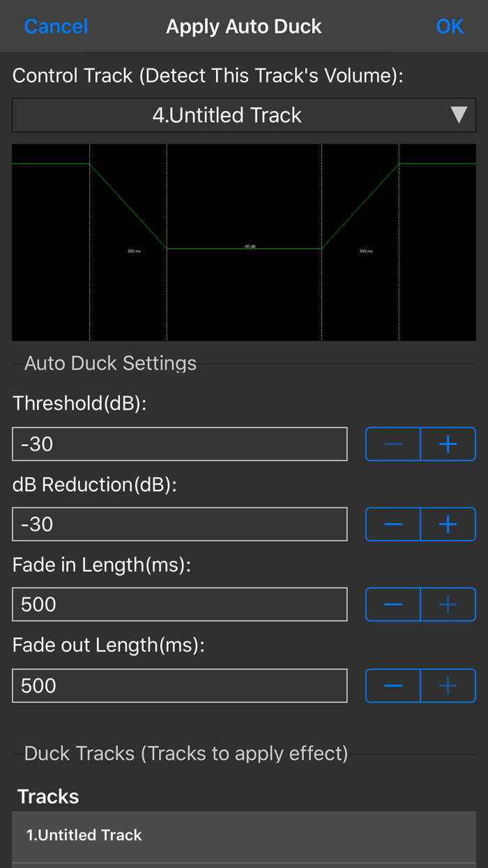Click the -30 dB label in graph
Image resolution: width=488 pixels, height=868 pixels.
pyautogui.click(x=250, y=246)
